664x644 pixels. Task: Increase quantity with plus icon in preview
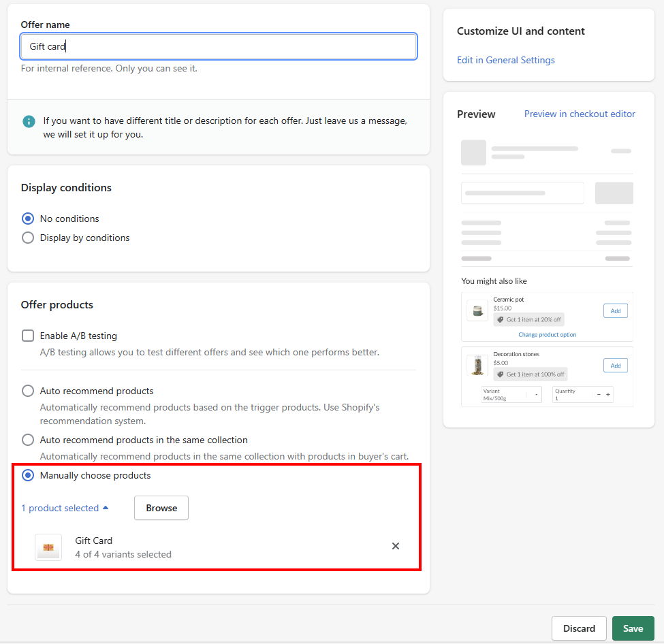pyautogui.click(x=607, y=394)
